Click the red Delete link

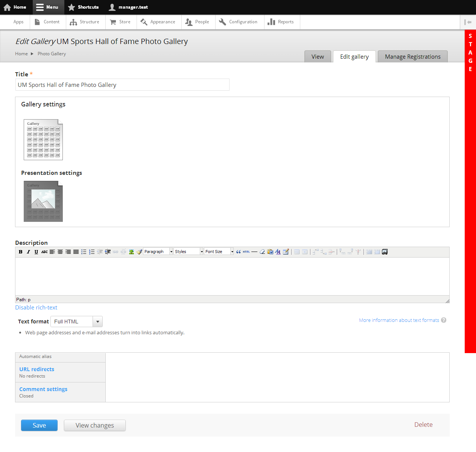coord(423,425)
